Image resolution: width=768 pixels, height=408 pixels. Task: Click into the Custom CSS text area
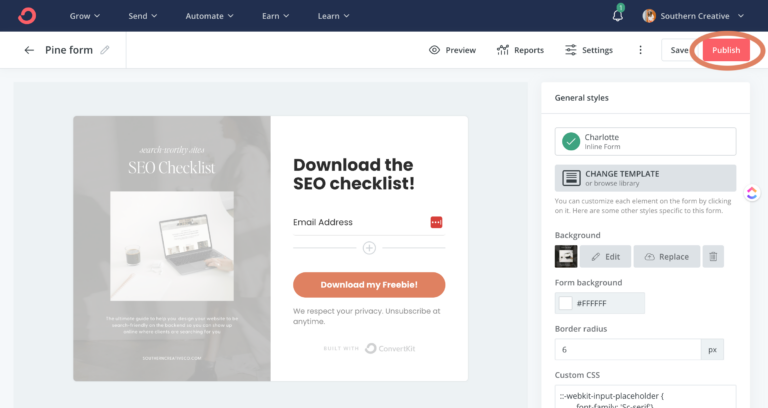tap(645, 397)
